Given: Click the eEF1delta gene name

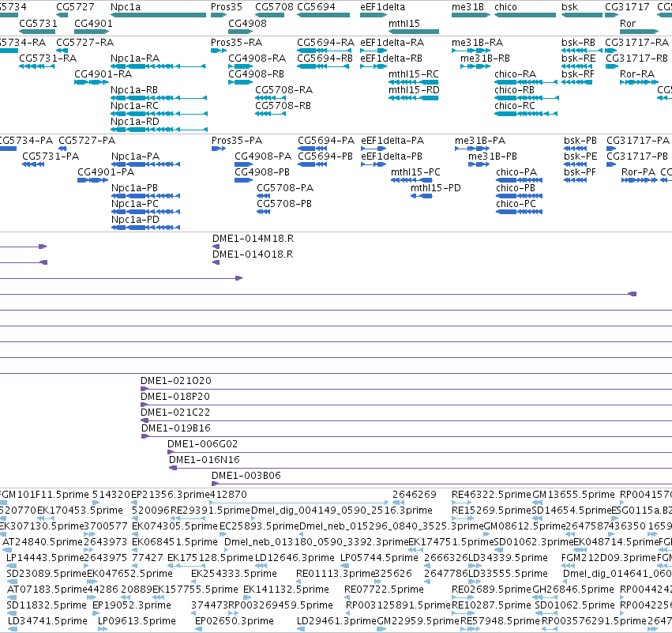Looking at the screenshot, I should pyautogui.click(x=382, y=7).
